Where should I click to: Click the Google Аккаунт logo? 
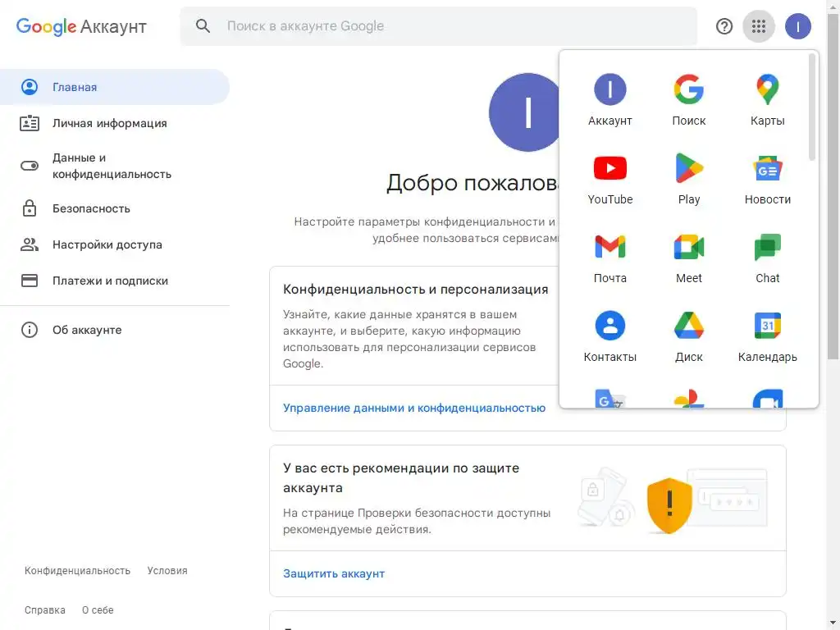(81, 26)
